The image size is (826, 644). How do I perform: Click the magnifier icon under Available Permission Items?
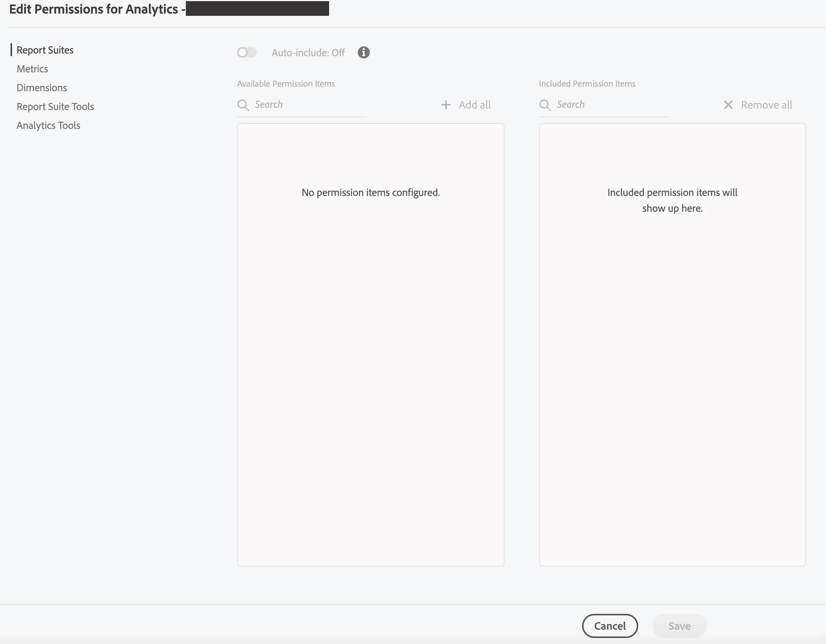coord(243,105)
